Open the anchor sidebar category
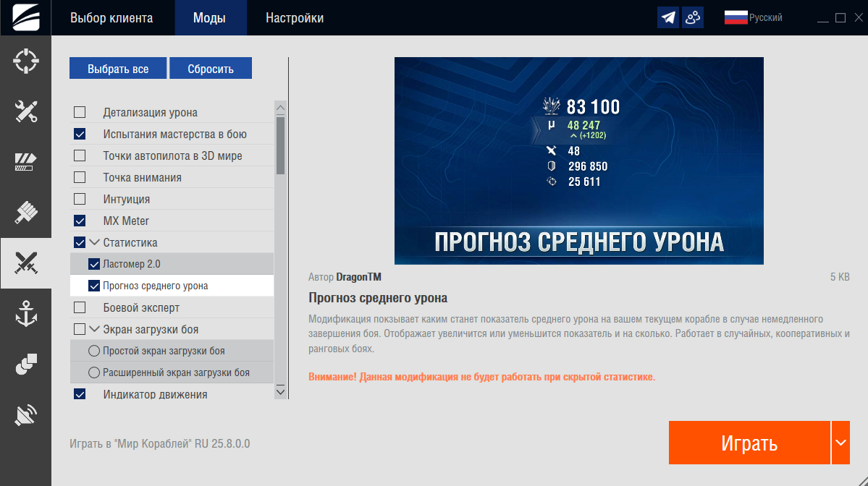The height and width of the screenshot is (486, 868). 25,314
